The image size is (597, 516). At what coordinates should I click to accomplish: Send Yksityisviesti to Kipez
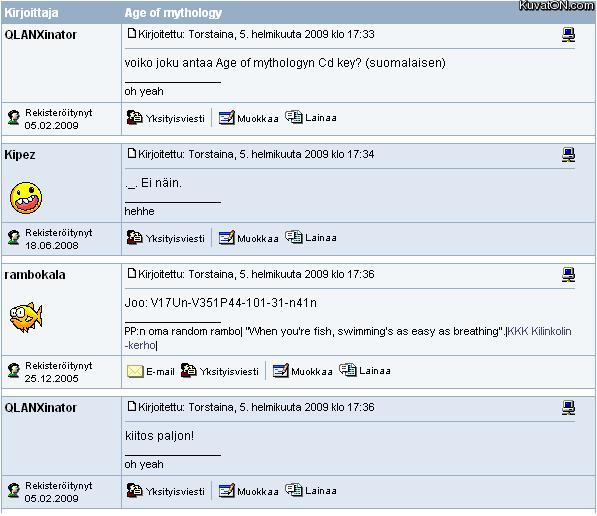tap(166, 238)
